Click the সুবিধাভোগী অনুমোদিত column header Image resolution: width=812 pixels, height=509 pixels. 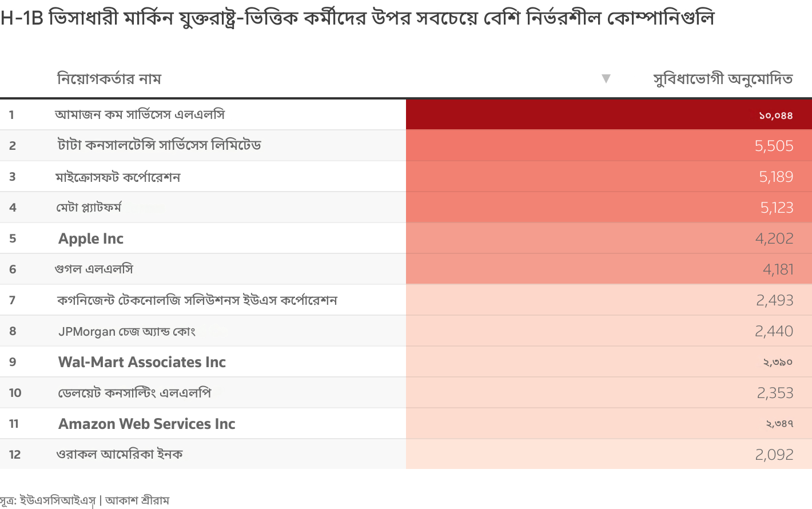[723, 78]
